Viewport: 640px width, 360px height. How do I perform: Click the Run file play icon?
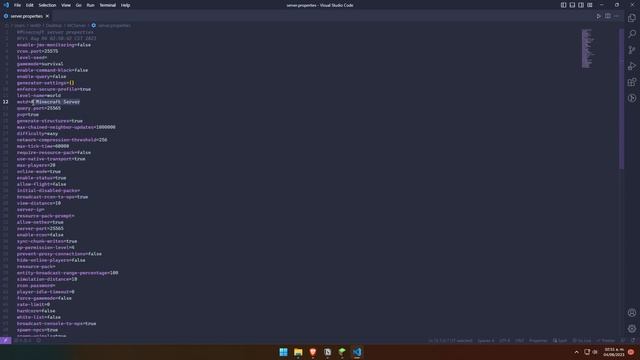[x=598, y=16]
